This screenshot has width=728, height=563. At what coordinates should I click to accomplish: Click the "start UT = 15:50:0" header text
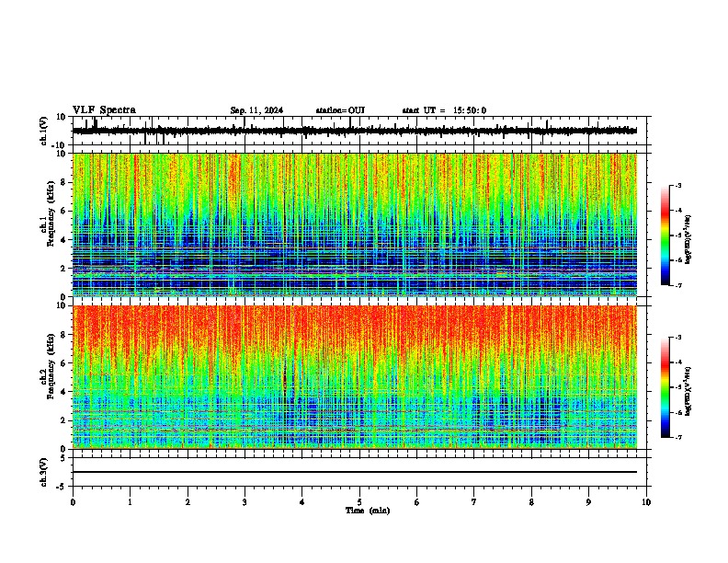tap(444, 110)
